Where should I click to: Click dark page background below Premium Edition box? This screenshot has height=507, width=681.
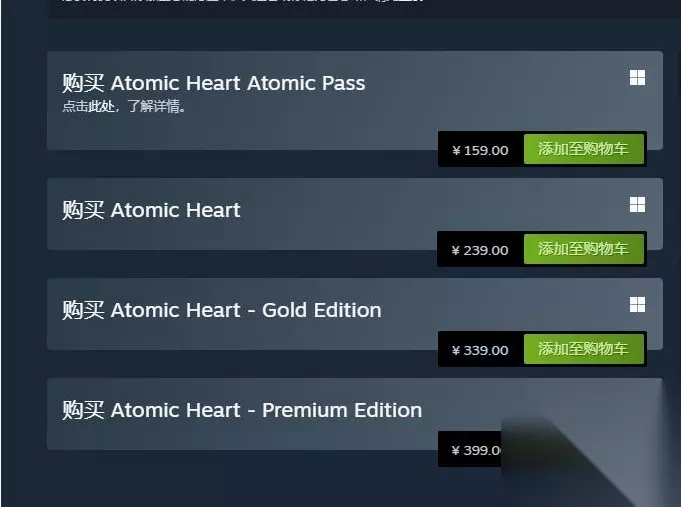(250, 480)
